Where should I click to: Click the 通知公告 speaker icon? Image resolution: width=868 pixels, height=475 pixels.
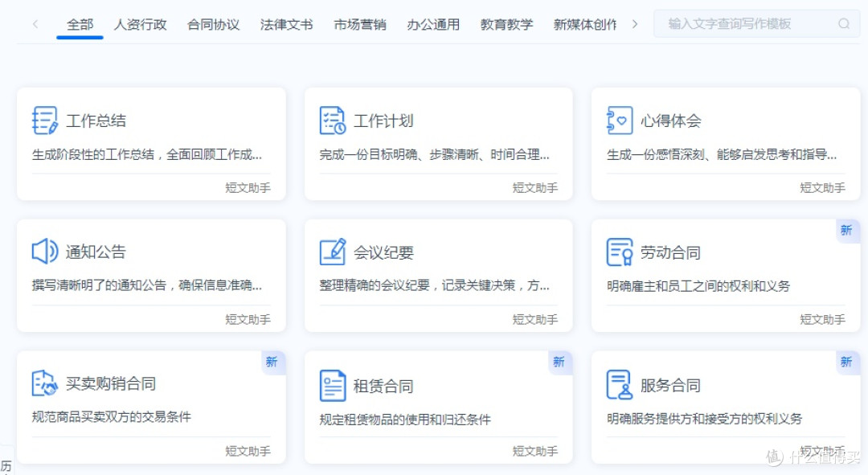pyautogui.click(x=45, y=252)
